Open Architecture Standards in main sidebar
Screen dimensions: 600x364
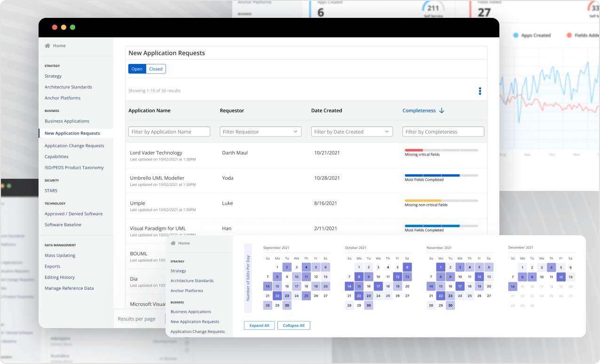click(68, 87)
